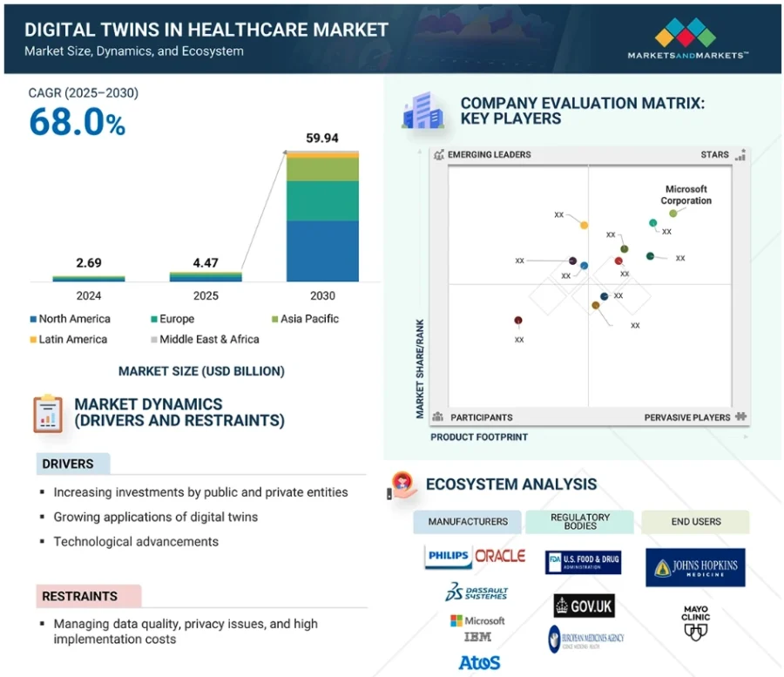Image resolution: width=784 pixels, height=677 pixels.
Task: Click the 'Managing data quality' restraint bullet
Action: (186, 632)
